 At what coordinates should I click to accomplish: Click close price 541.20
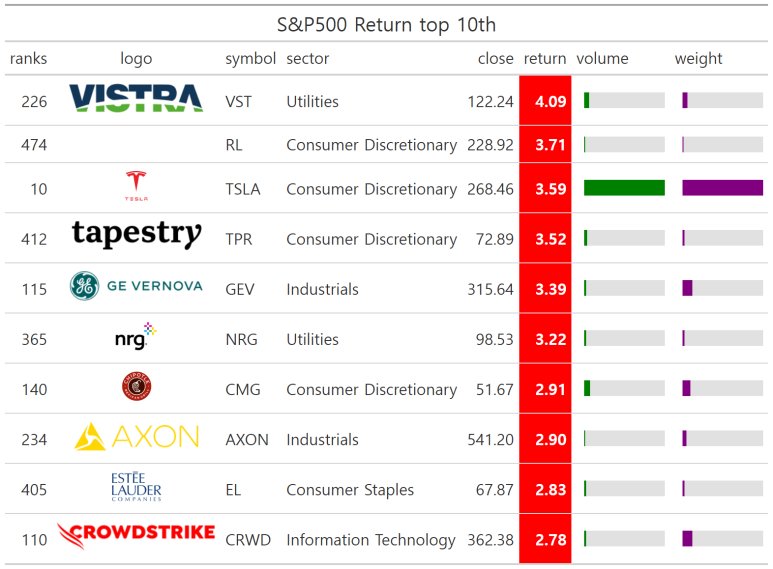pos(490,440)
